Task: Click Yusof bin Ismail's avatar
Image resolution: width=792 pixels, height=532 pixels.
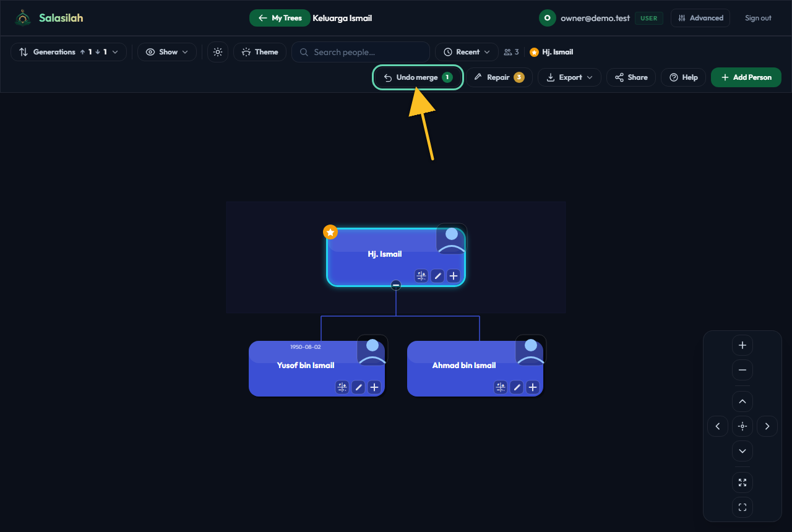Action: [x=372, y=350]
